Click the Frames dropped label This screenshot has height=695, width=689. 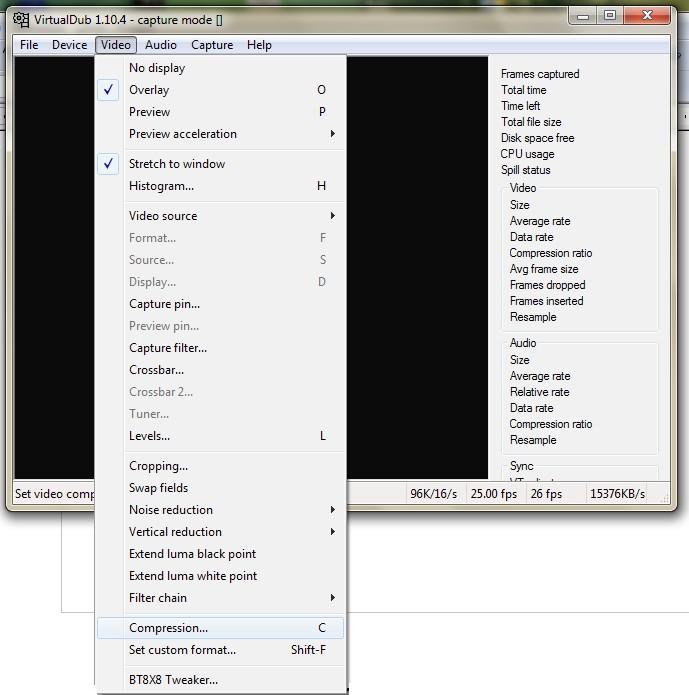pyautogui.click(x=548, y=285)
